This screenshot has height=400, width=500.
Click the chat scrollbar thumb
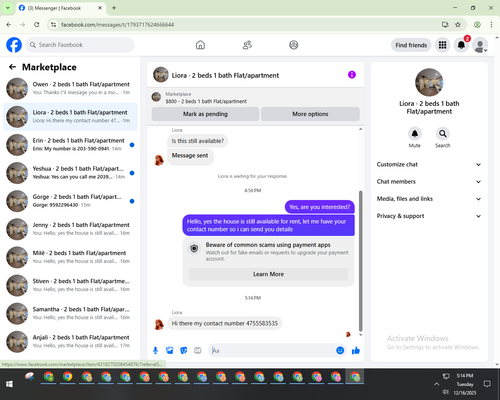click(x=360, y=261)
